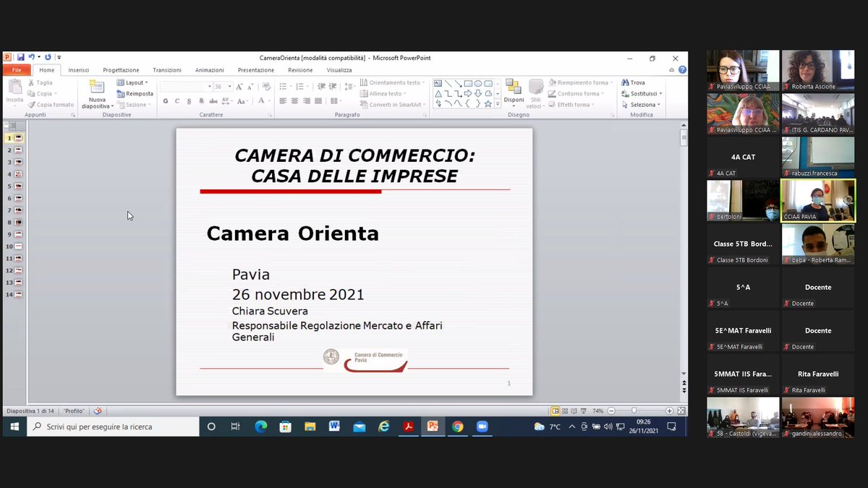Toggle strikethrough (abc) formatting
The image size is (868, 488).
(x=212, y=101)
